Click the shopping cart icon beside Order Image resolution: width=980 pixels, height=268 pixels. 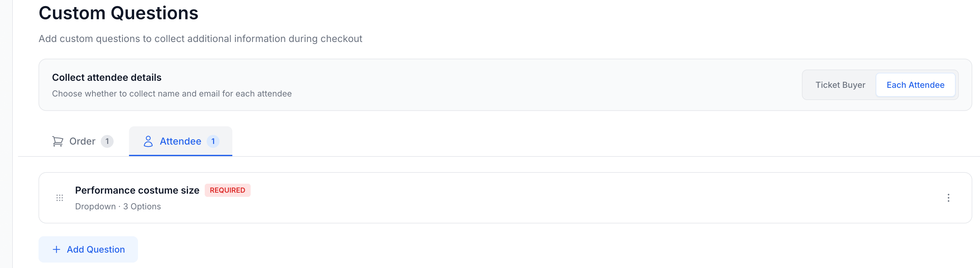pos(57,141)
